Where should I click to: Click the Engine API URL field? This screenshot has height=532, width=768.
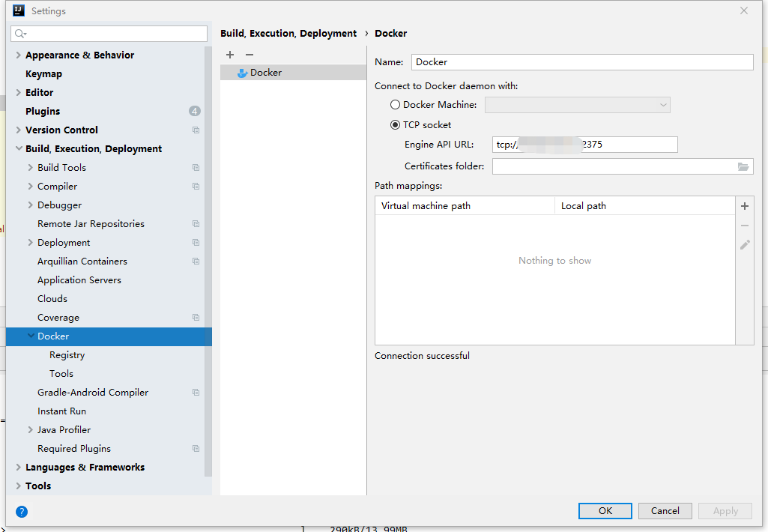pos(585,145)
